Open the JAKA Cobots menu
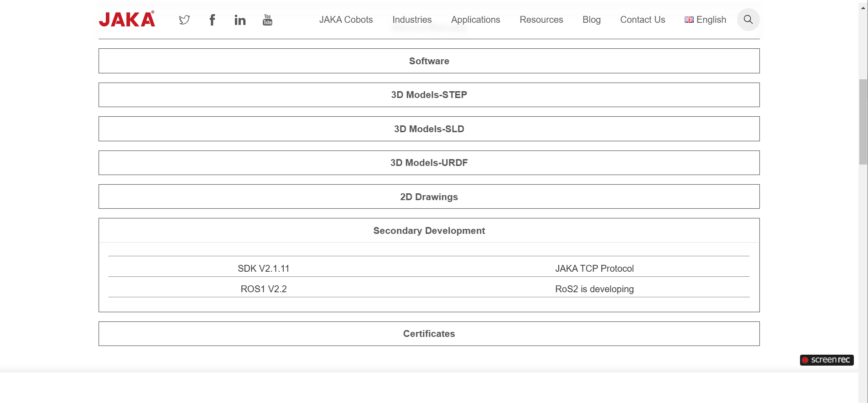 [x=346, y=20]
